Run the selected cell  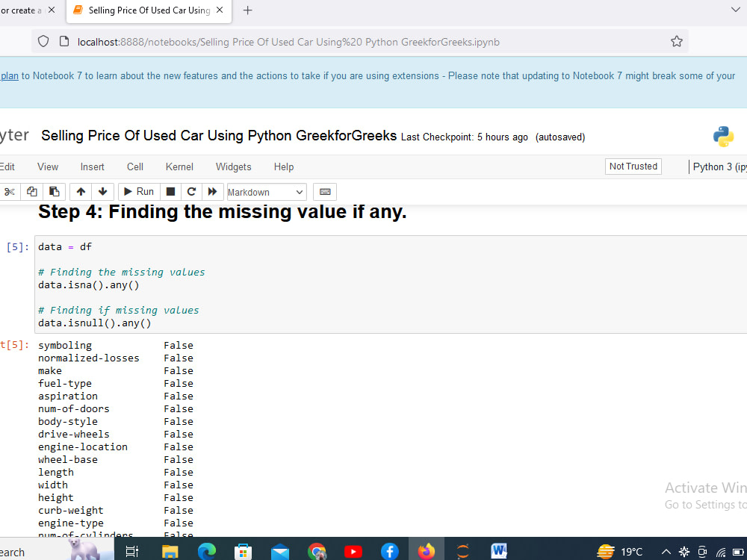(137, 192)
